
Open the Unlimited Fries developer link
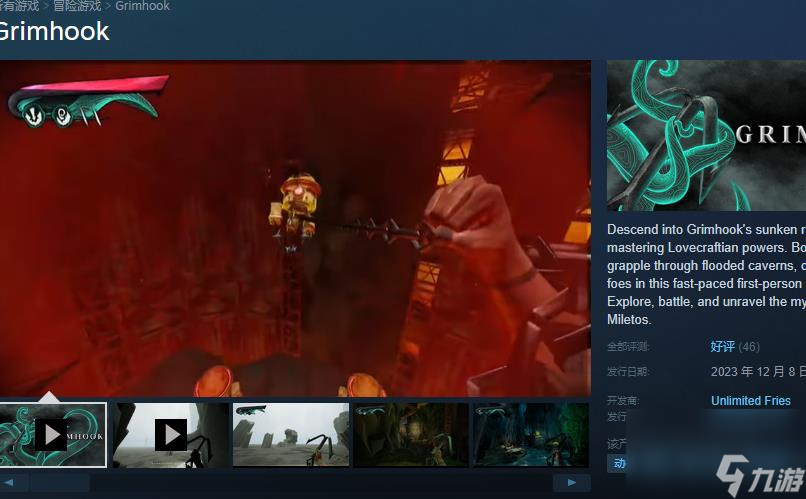[750, 400]
